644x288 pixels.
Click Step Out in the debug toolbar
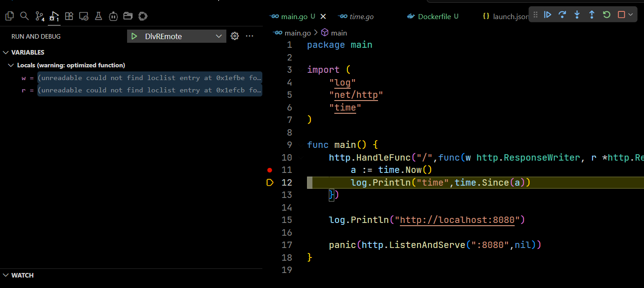(592, 15)
